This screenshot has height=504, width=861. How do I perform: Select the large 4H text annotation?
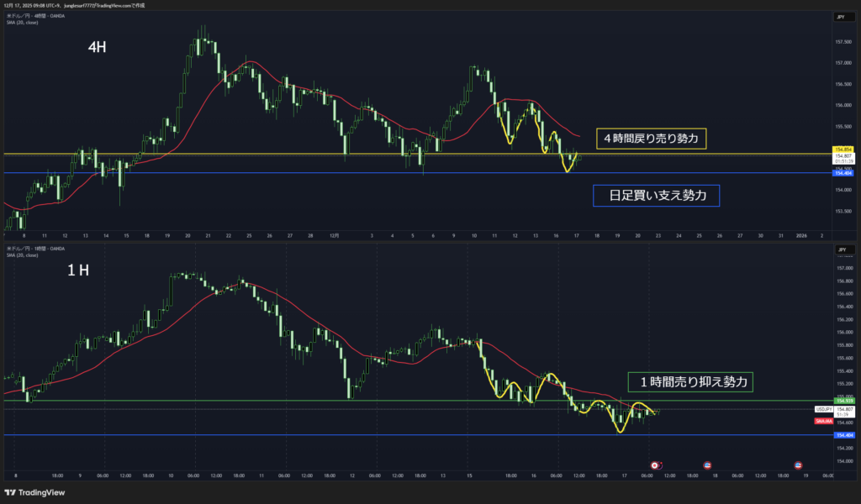(97, 48)
